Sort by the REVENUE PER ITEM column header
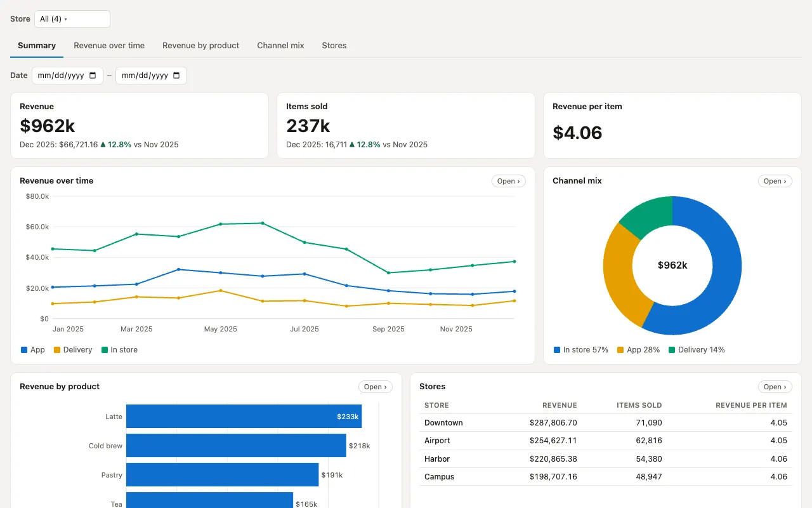Viewport: 812px width, 508px height. (751, 405)
